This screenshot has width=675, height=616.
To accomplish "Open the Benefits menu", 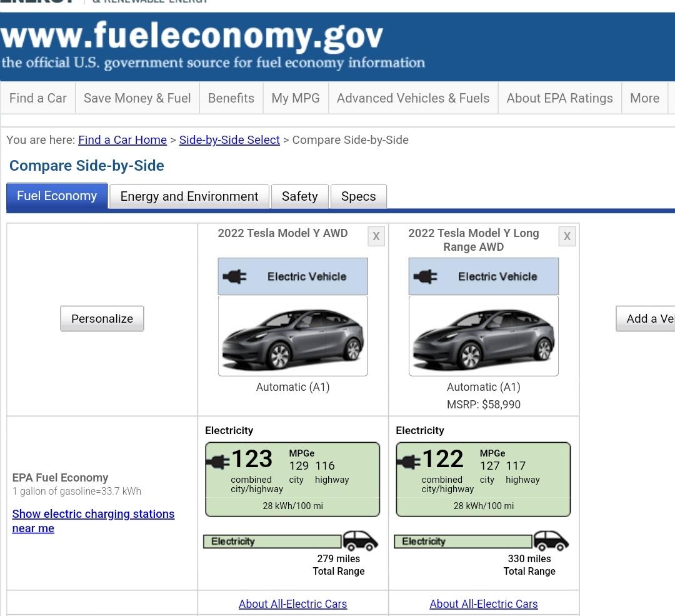I will coord(231,98).
